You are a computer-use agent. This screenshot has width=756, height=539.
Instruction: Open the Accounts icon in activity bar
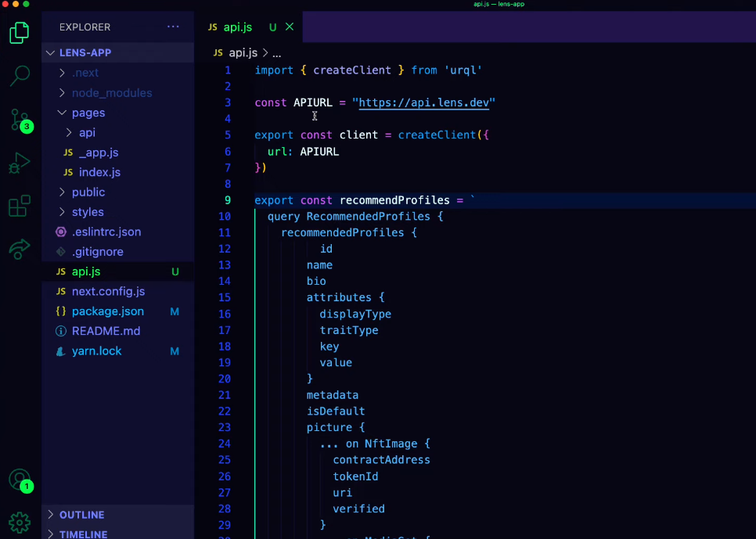(20, 480)
